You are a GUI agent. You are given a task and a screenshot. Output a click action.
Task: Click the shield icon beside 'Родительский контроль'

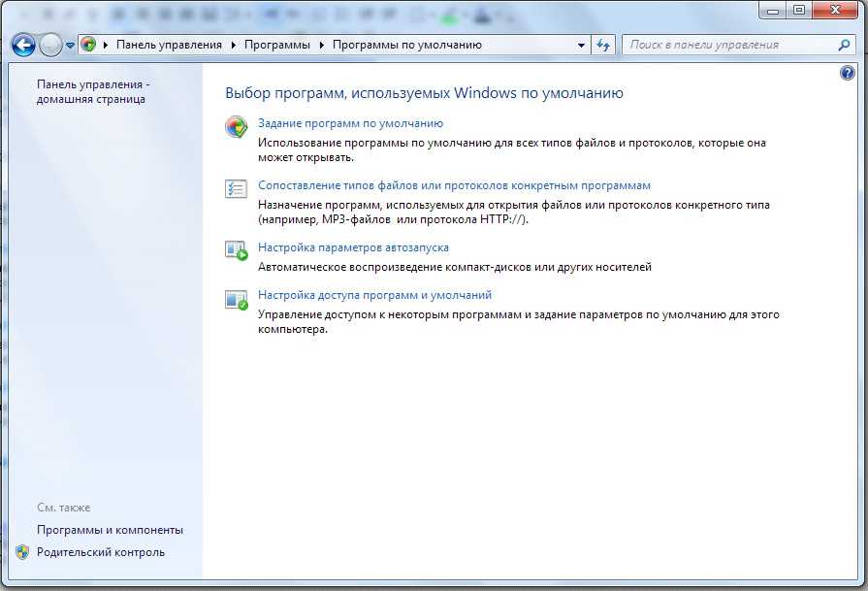(22, 552)
